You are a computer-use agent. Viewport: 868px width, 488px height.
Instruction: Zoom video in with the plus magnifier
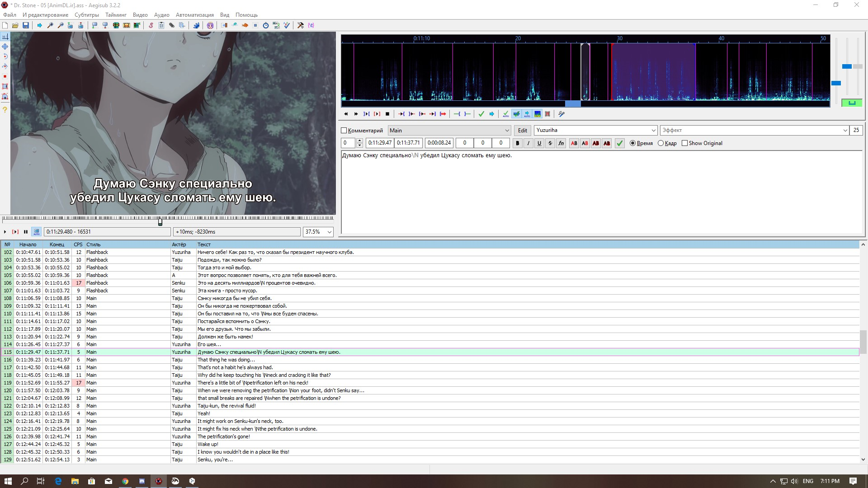click(50, 25)
